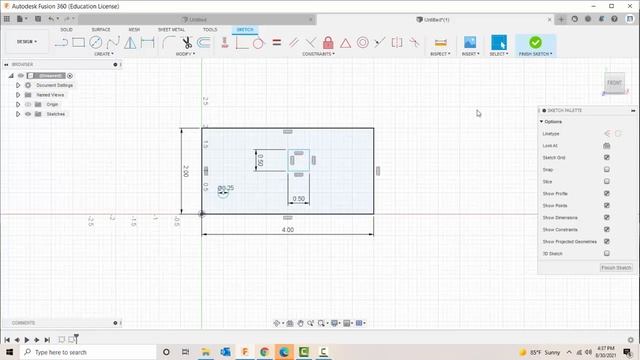Toggle the Show Dimensions checkbox
The width and height of the screenshot is (640, 360).
607,218
